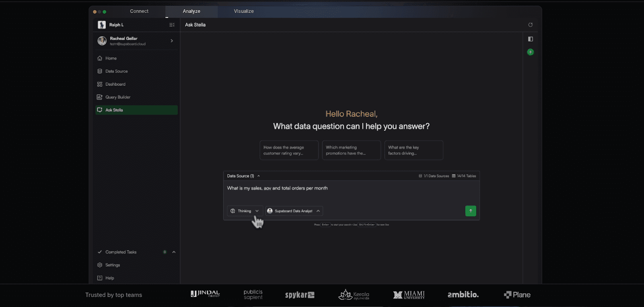644x307 pixels.
Task: Choose the key factors driving suggestion
Action: pos(414,150)
